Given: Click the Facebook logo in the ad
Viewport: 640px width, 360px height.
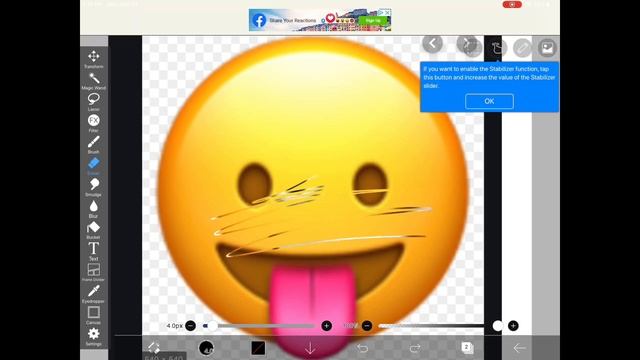Looking at the screenshot, I should click(259, 20).
